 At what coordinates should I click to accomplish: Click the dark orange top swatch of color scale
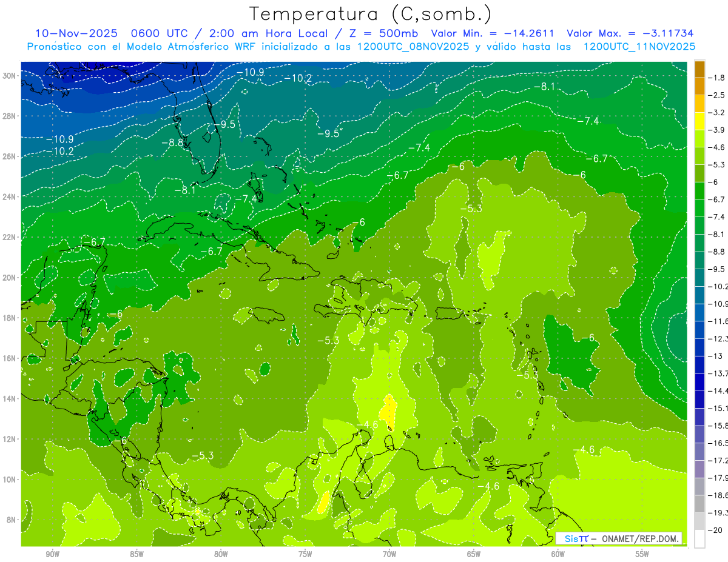tap(699, 69)
